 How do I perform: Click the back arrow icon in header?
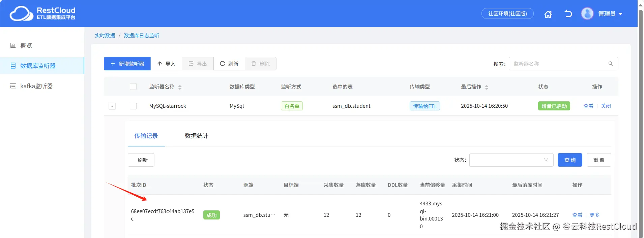tap(568, 14)
